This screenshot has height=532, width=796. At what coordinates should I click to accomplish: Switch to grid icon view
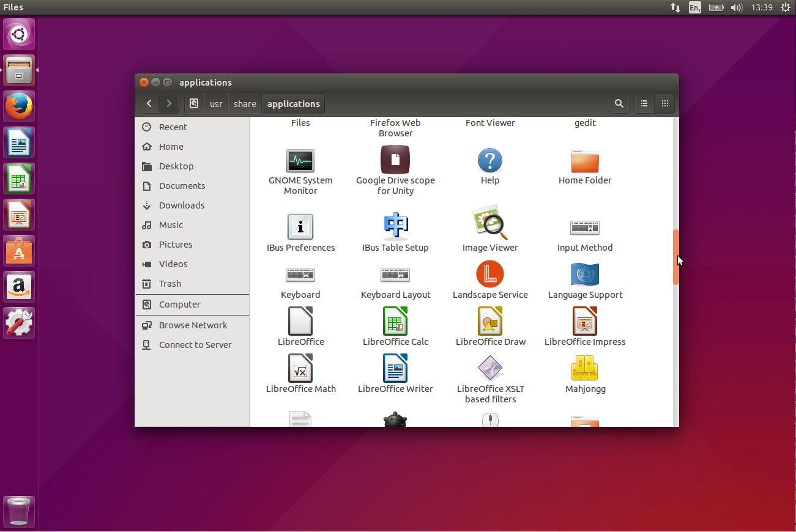click(664, 104)
